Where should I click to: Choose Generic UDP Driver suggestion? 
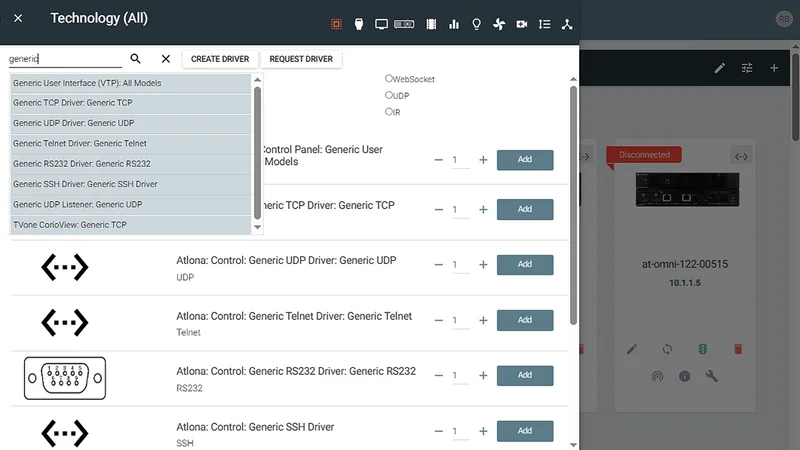(131, 123)
